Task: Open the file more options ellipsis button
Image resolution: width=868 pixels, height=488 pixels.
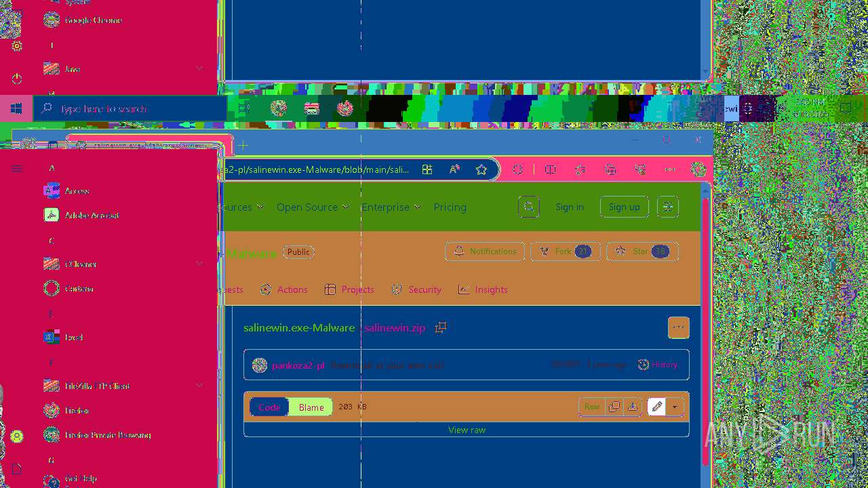Action: point(679,327)
